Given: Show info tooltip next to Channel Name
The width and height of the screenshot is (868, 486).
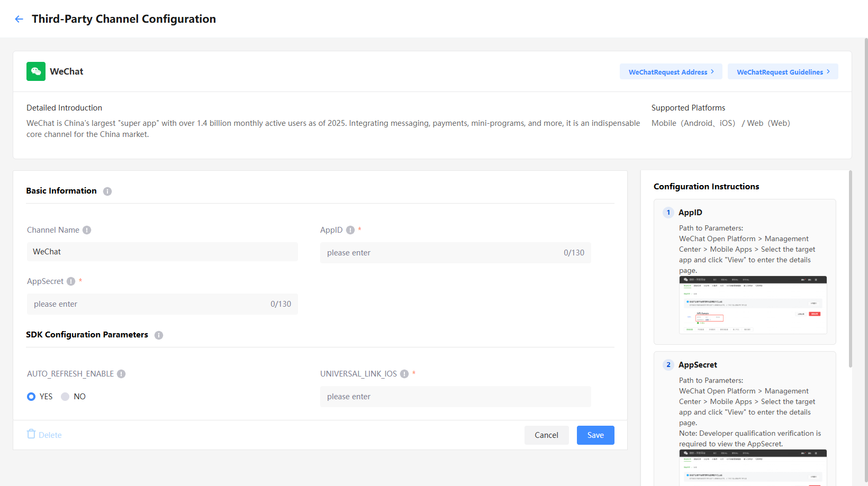Looking at the screenshot, I should tap(87, 230).
